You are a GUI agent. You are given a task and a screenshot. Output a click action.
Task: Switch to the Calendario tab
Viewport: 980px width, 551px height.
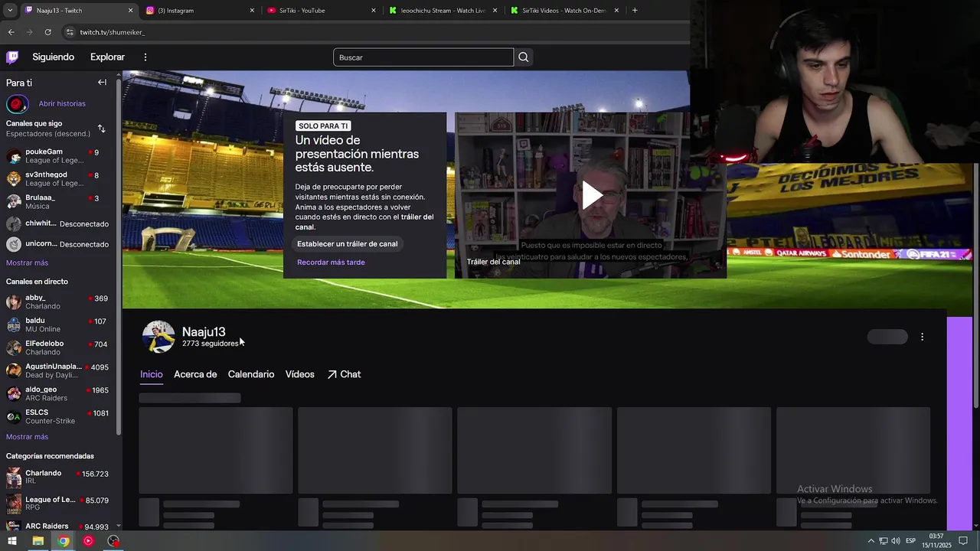click(x=251, y=374)
